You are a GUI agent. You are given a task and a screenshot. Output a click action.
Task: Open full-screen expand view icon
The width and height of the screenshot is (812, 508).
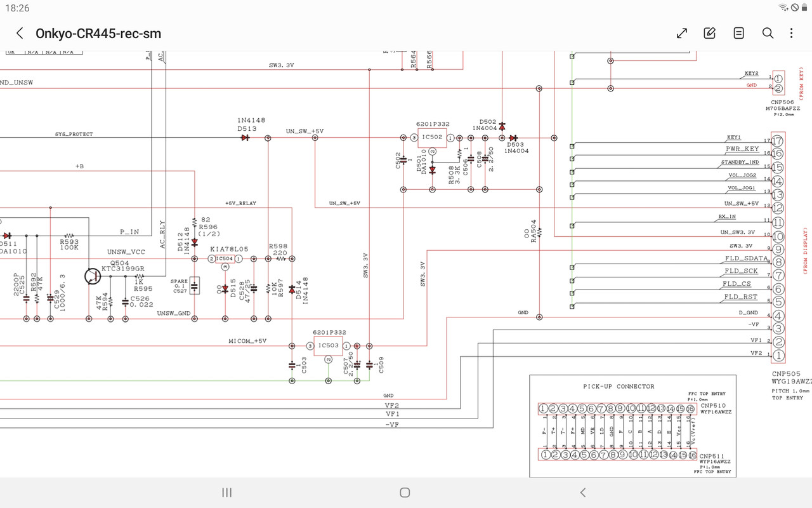point(682,33)
